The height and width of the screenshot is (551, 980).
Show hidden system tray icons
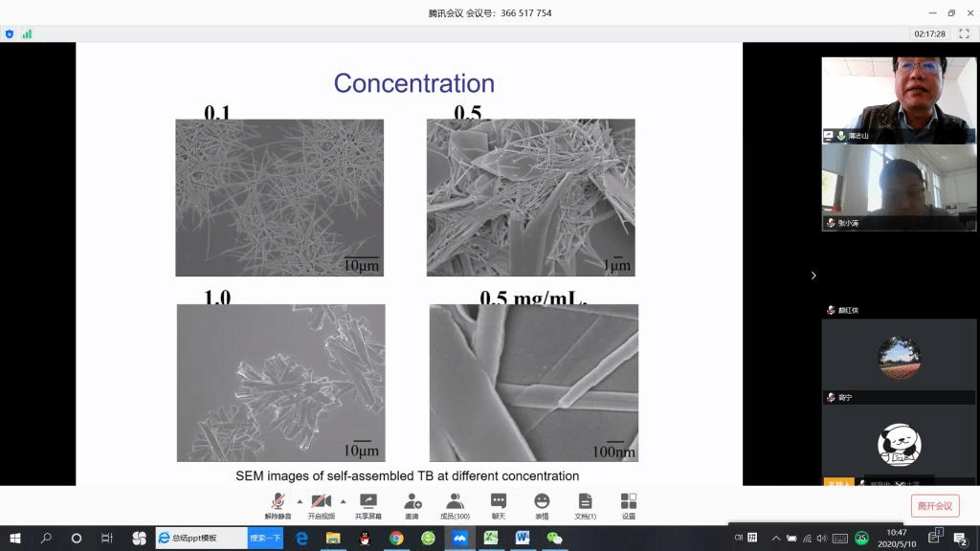coord(775,539)
